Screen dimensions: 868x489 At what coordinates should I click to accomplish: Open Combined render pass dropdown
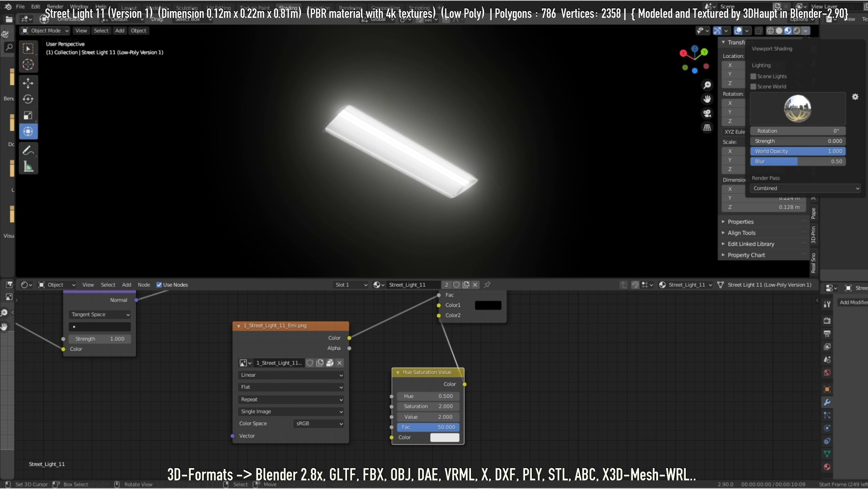point(805,189)
